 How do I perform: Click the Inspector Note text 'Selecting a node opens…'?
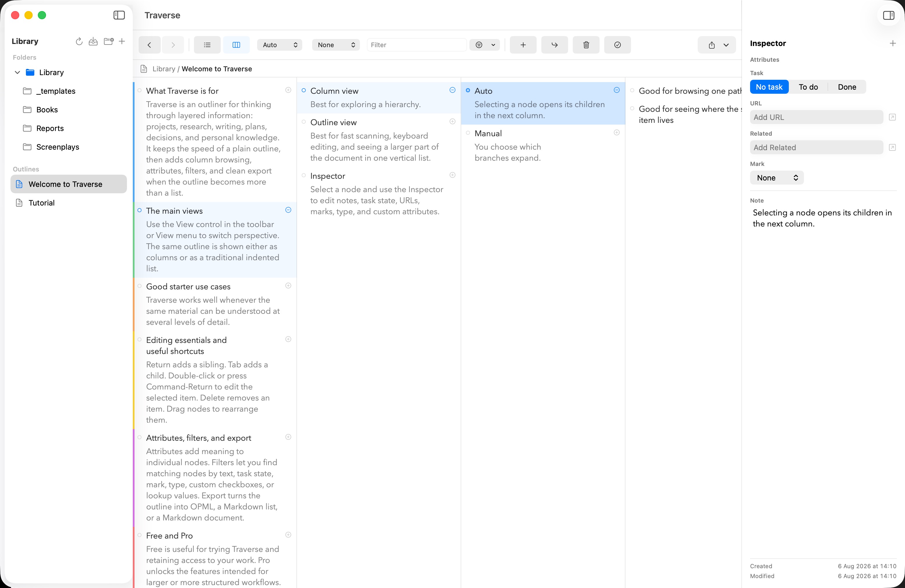[x=822, y=218]
